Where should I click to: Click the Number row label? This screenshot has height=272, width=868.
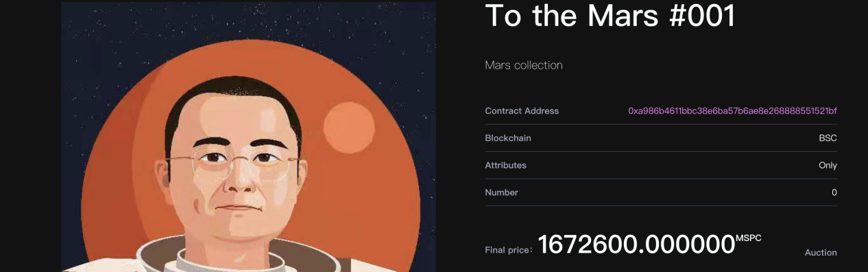(501, 192)
